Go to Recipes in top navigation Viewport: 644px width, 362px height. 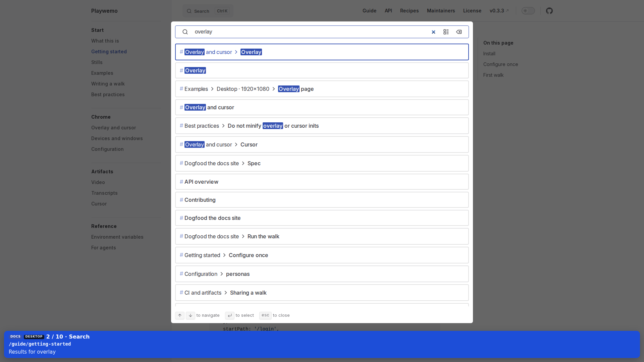(x=409, y=11)
